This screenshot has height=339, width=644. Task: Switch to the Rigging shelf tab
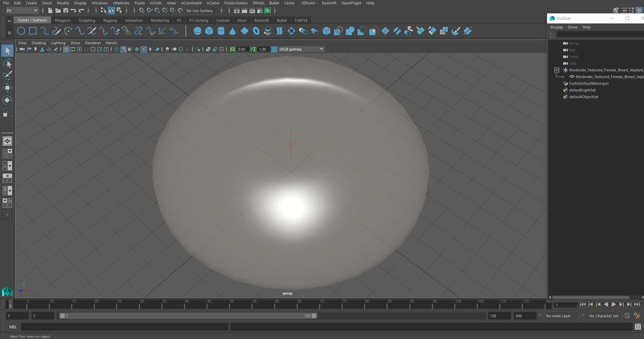point(110,20)
